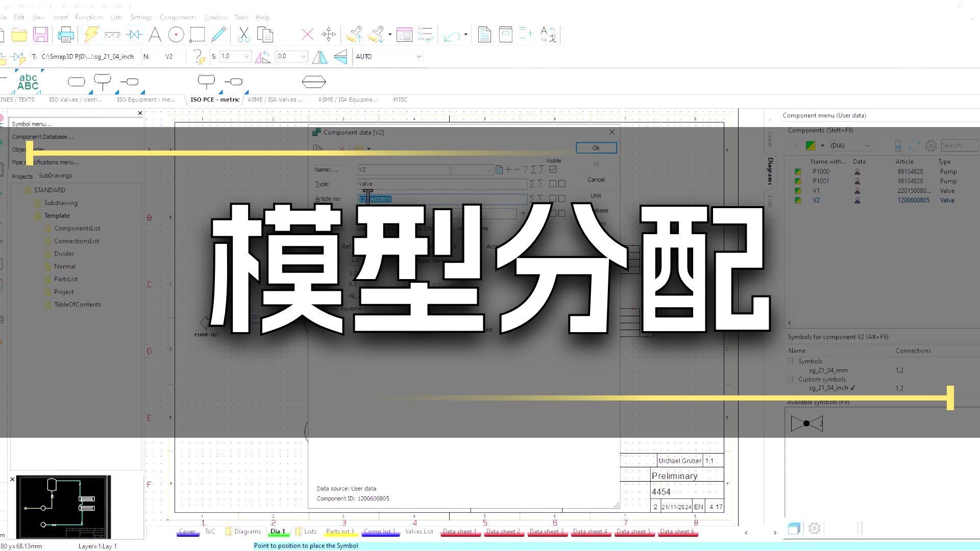Click the diagram overview thumbnail

(x=63, y=507)
